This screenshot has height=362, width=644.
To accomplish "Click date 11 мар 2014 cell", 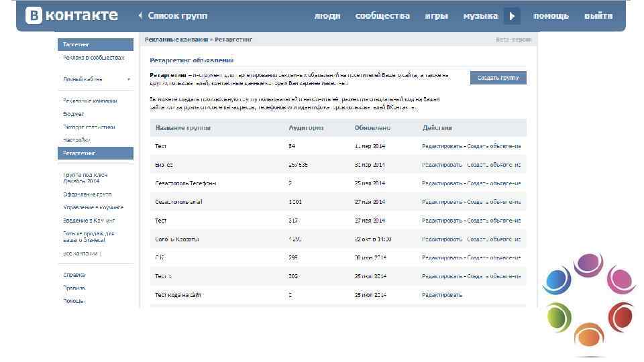I will coord(370,146).
